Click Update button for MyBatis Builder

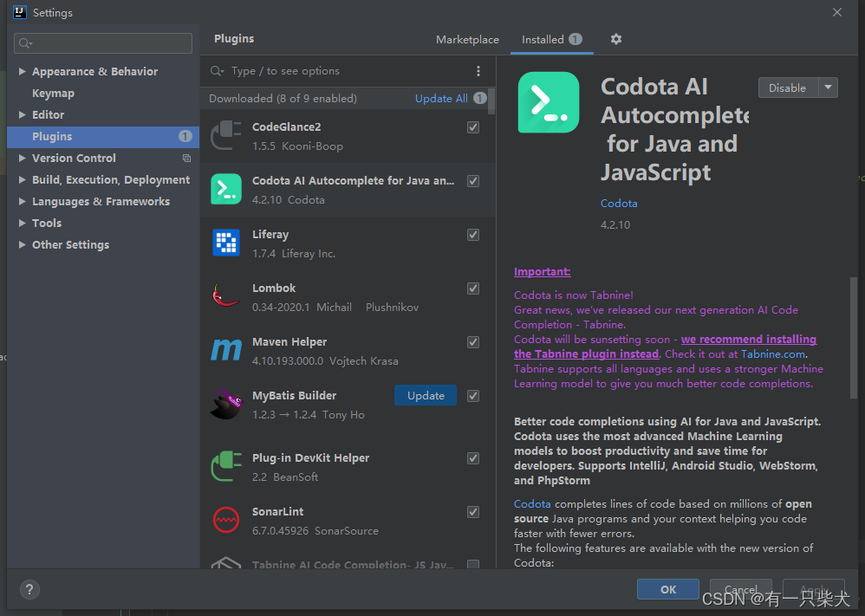(x=426, y=395)
